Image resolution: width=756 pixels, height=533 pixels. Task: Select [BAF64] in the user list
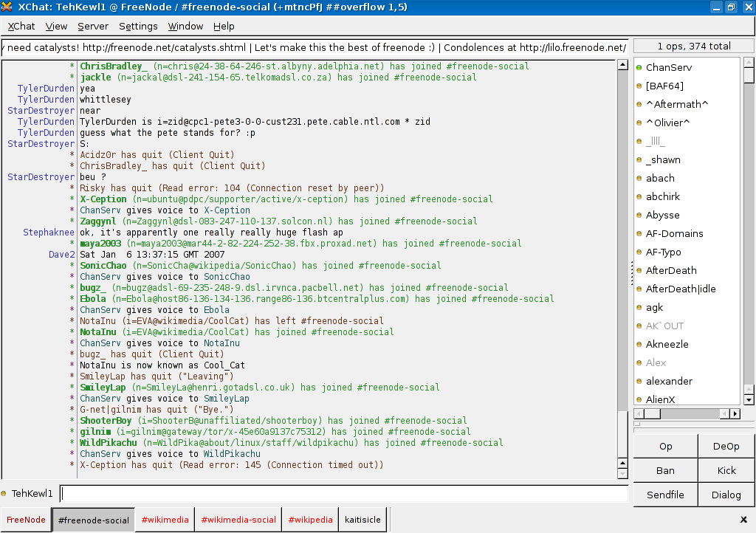(x=664, y=86)
